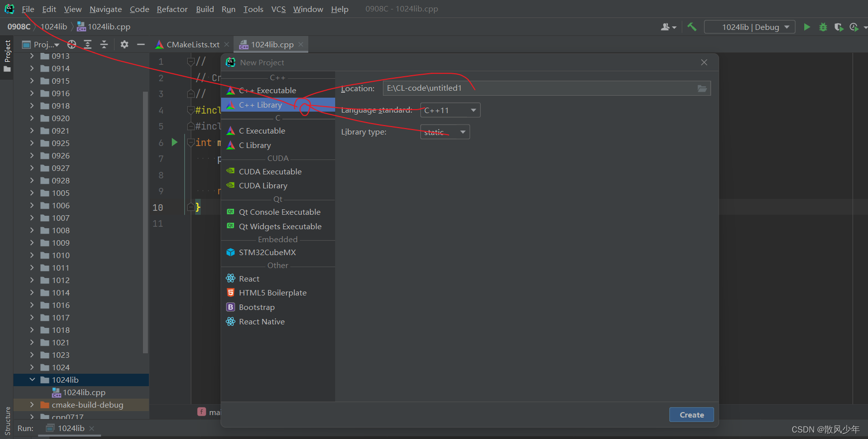
Task: Select C++ Executable project type
Action: point(278,90)
